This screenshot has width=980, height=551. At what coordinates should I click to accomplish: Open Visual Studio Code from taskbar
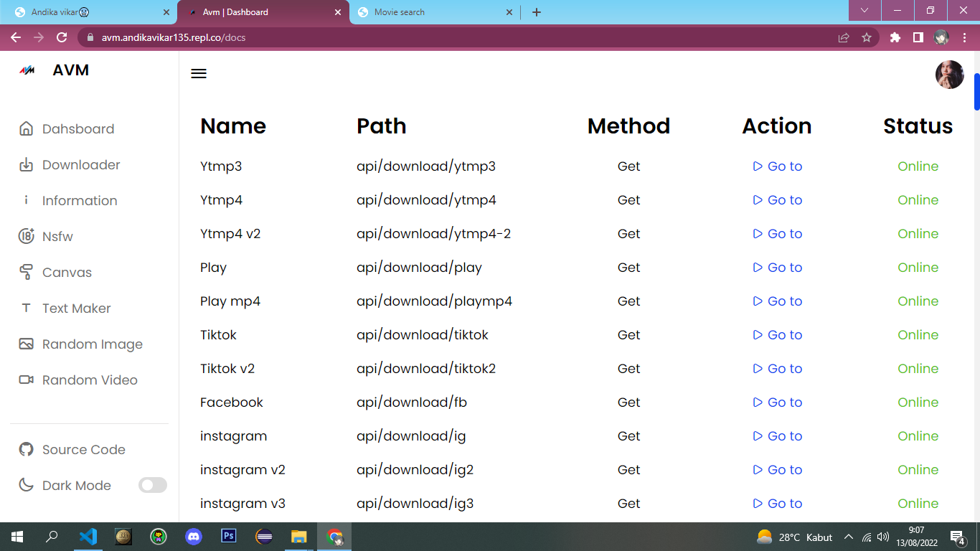click(x=88, y=537)
